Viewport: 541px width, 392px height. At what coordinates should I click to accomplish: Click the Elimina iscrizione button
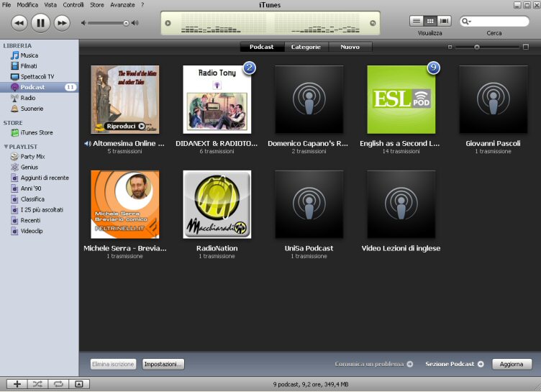[x=113, y=365]
